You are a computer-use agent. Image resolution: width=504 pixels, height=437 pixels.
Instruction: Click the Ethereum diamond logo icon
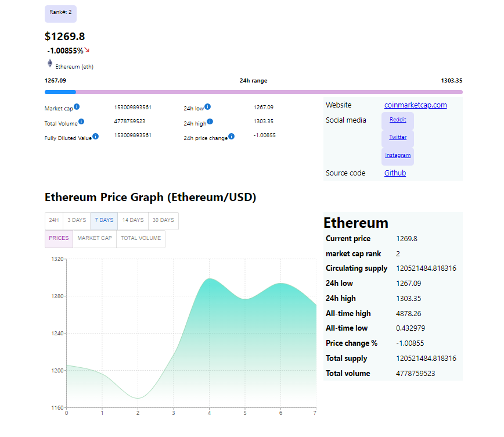pos(50,63)
